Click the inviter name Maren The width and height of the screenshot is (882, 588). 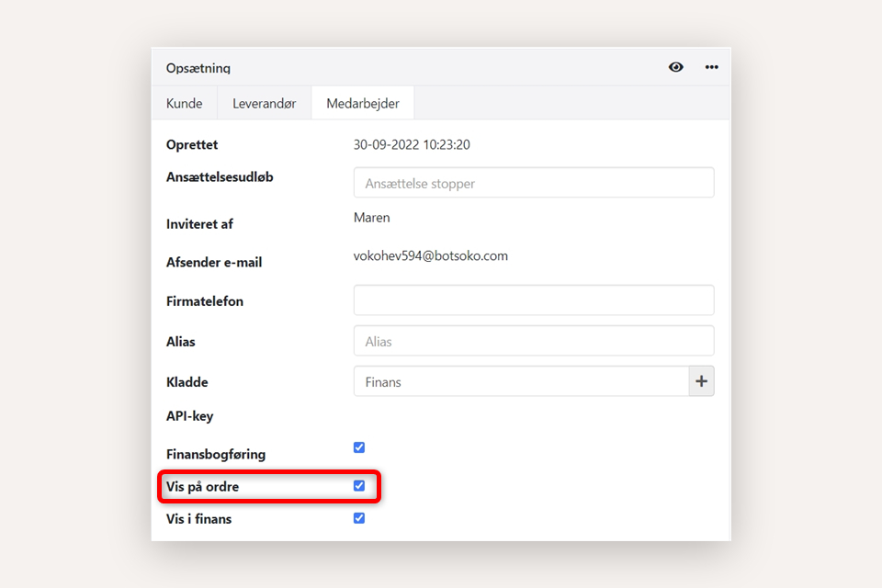click(x=371, y=218)
